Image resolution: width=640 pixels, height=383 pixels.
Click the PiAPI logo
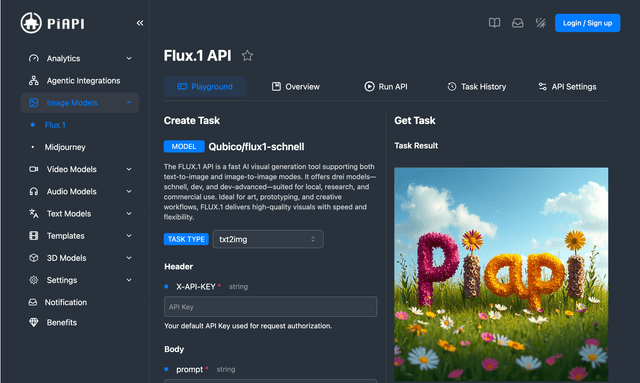[x=53, y=23]
